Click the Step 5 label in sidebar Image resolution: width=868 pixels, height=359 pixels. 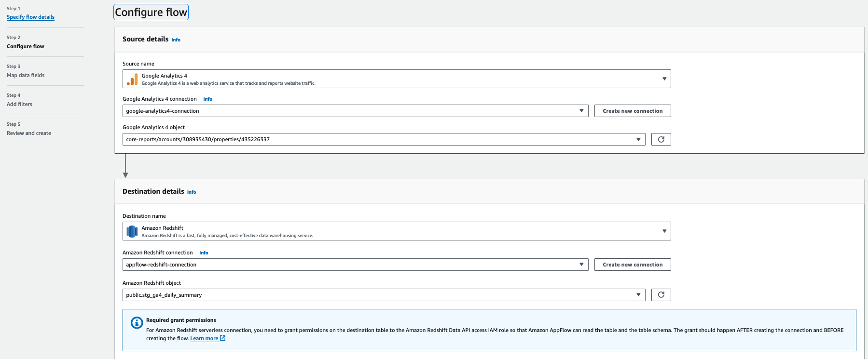(x=14, y=124)
